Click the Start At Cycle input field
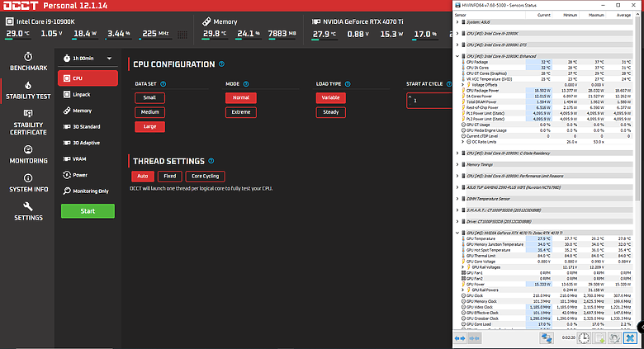The width and height of the screenshot is (644, 349). pyautogui.click(x=430, y=101)
